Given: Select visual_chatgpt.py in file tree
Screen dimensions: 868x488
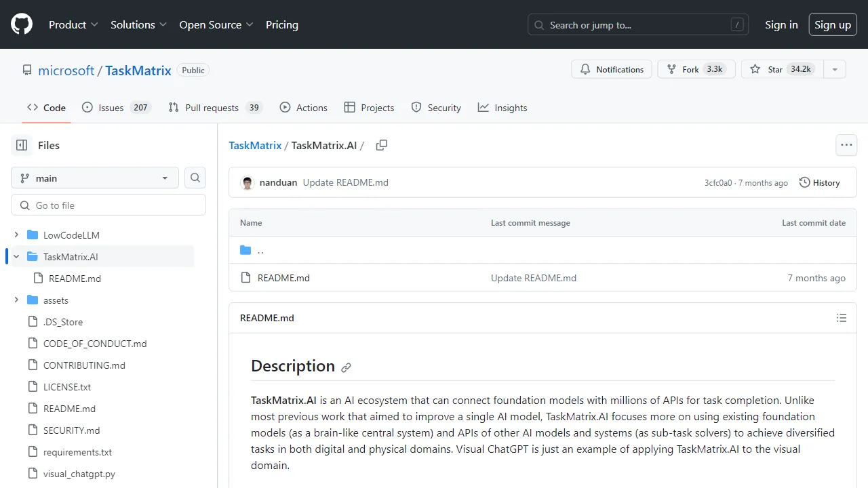Looking at the screenshot, I should [79, 474].
